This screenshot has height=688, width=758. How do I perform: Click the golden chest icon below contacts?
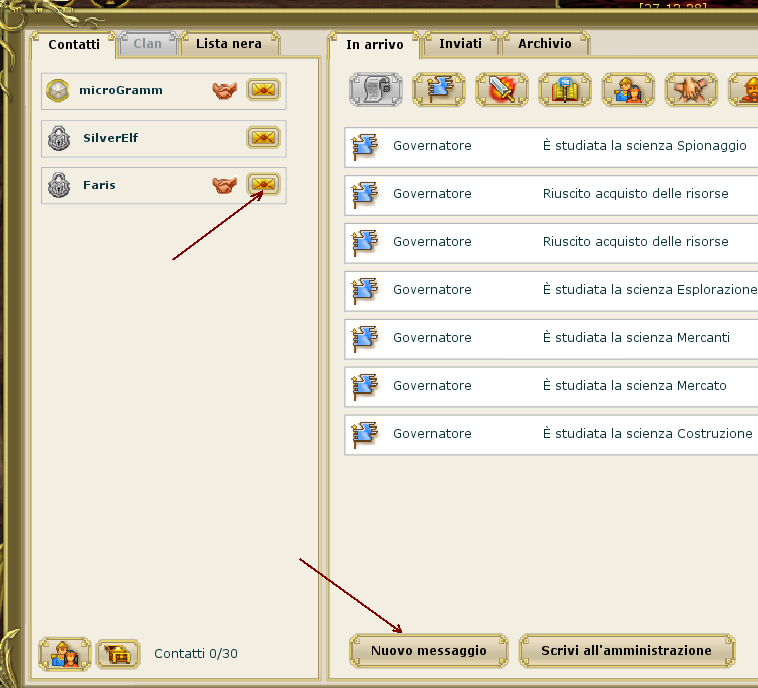118,654
